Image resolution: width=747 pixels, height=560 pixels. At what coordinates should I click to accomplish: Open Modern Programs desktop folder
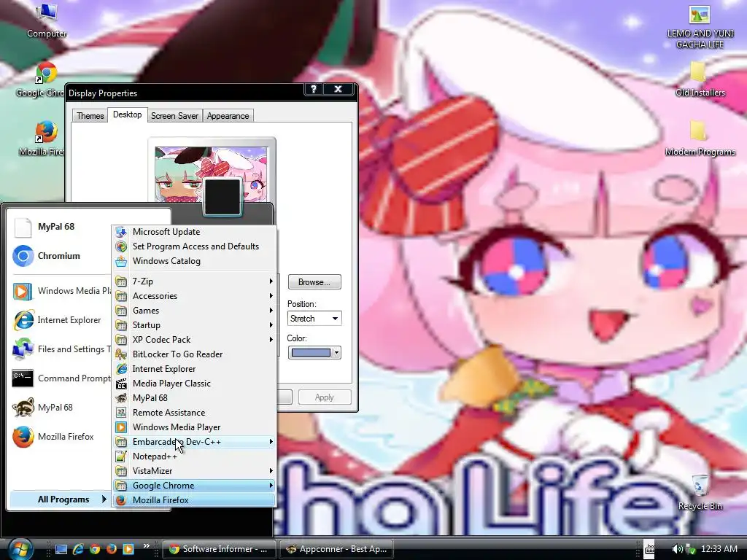pyautogui.click(x=700, y=139)
